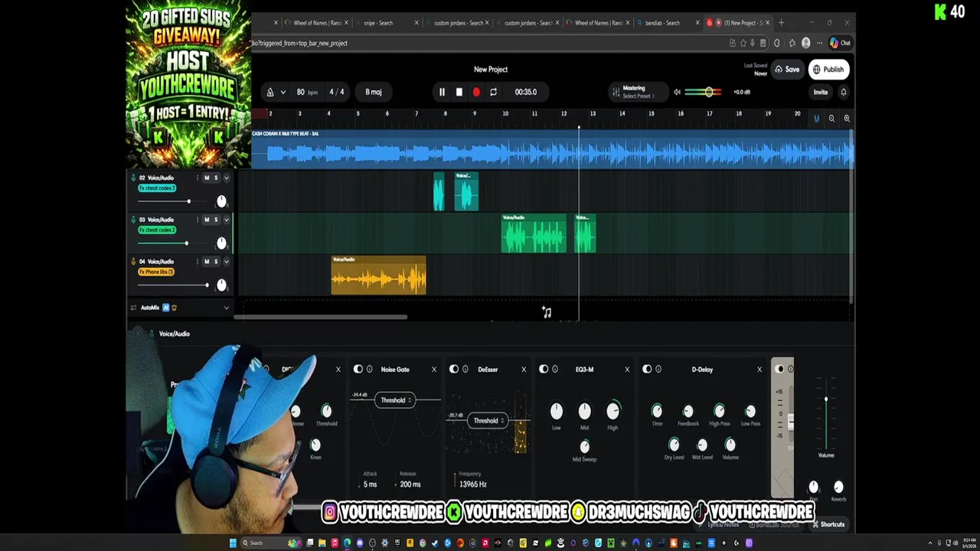The width and height of the screenshot is (980, 551).
Task: Bypass the DeEsser effect
Action: [x=453, y=370]
